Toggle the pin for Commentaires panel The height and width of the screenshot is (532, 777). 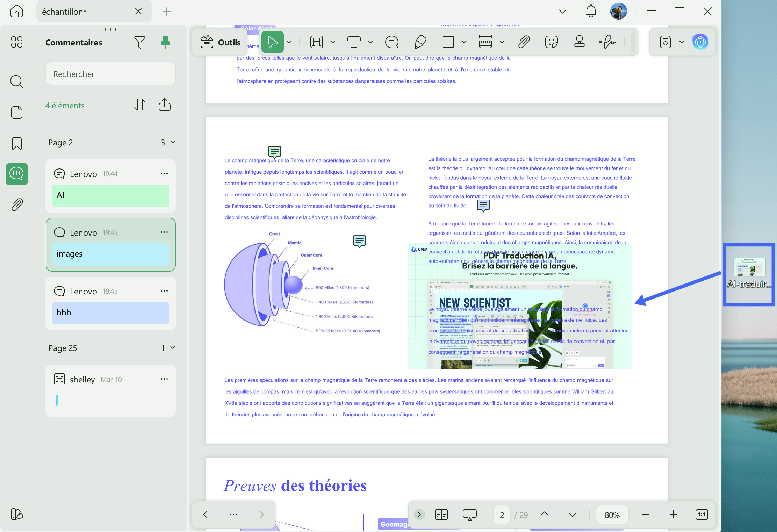click(165, 42)
